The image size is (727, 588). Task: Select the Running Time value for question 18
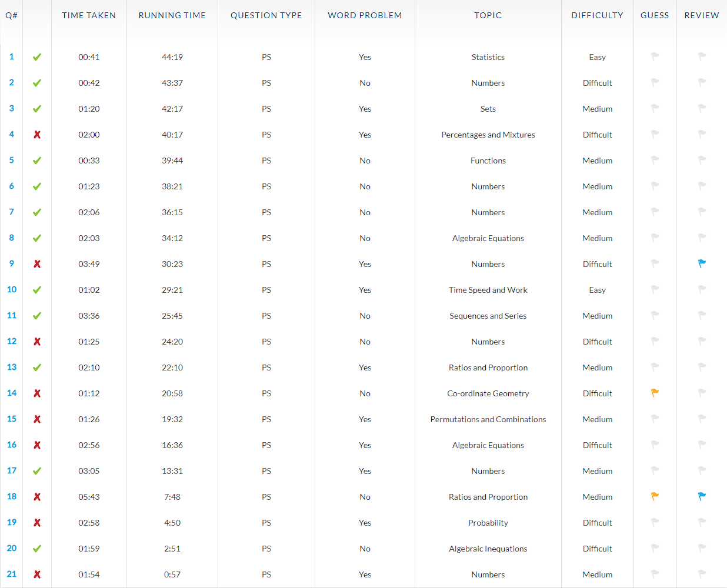pyautogui.click(x=172, y=496)
